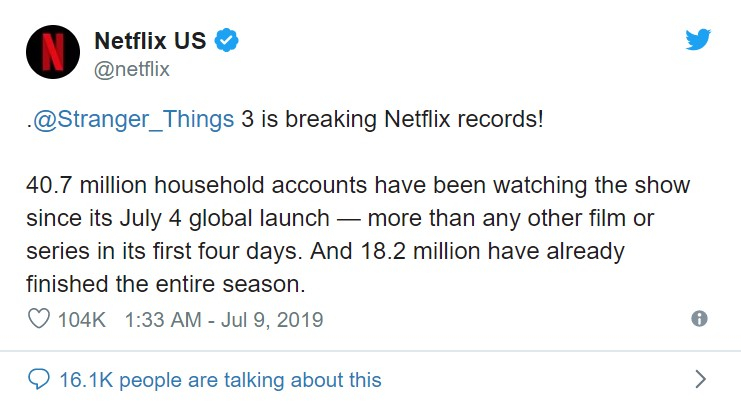Image resolution: width=741 pixels, height=405 pixels.
Task: Open the @Stranger_Things mention
Action: point(134,121)
